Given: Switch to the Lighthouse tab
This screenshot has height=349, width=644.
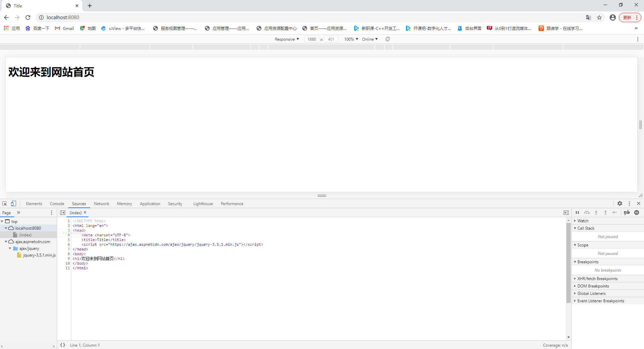Looking at the screenshot, I should click(203, 204).
